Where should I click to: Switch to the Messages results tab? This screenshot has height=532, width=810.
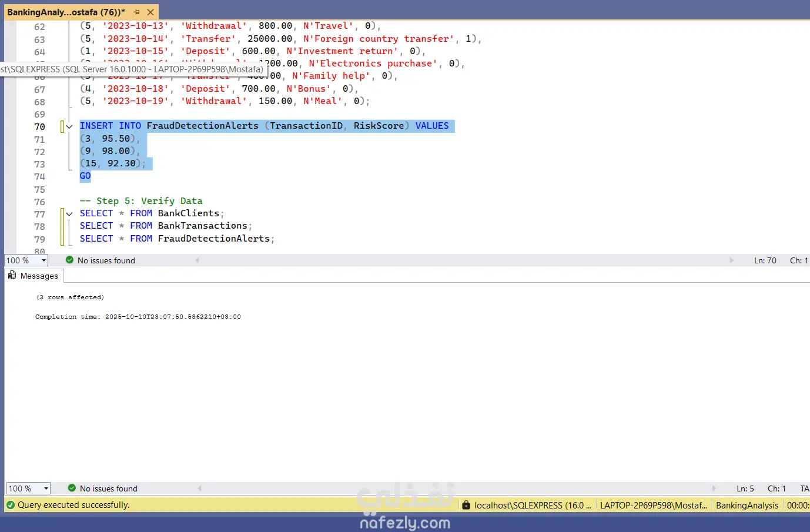[34, 276]
